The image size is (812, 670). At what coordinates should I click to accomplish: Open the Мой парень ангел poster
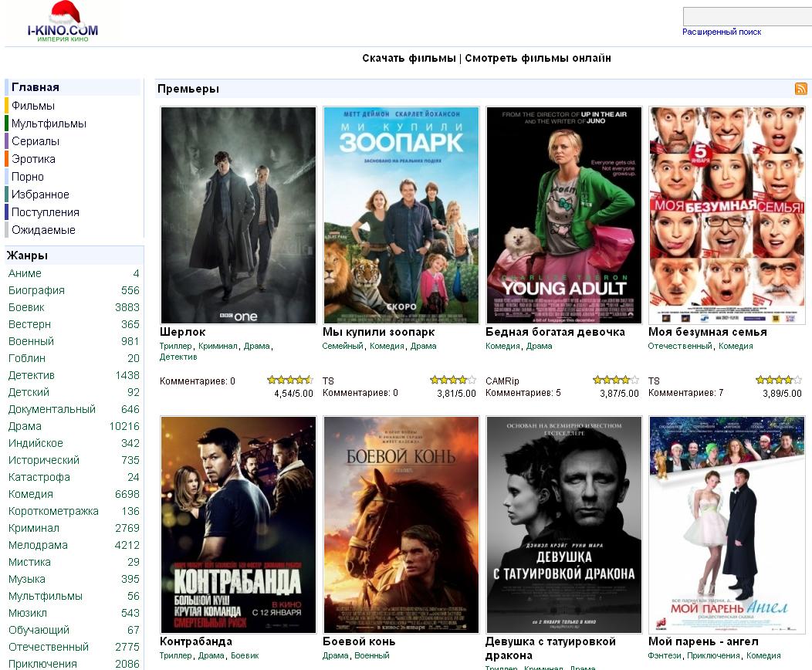coord(726,525)
